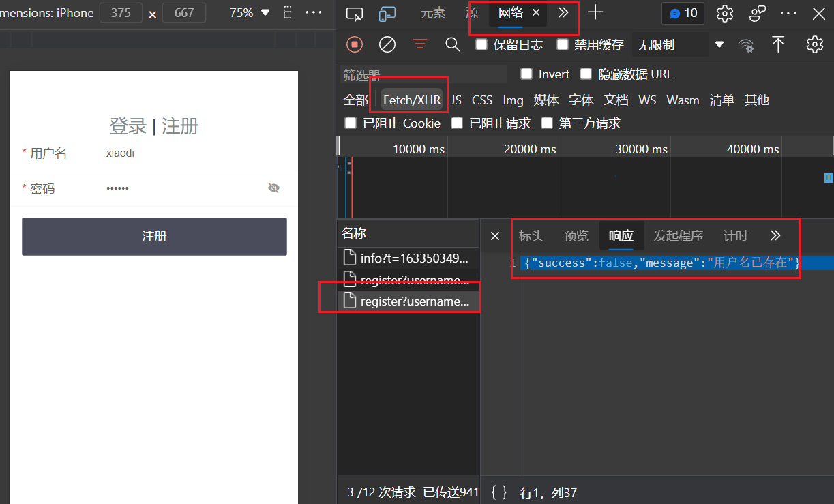Open network panel settings gear
This screenshot has height=504, width=834.
click(x=814, y=44)
